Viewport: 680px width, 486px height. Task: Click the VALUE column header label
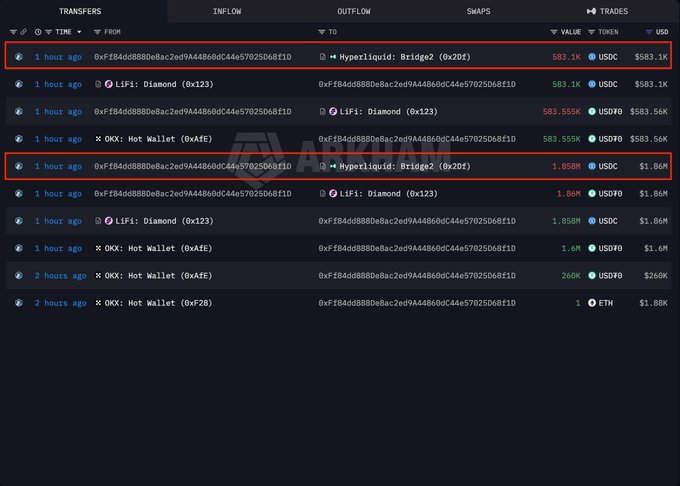coord(571,32)
